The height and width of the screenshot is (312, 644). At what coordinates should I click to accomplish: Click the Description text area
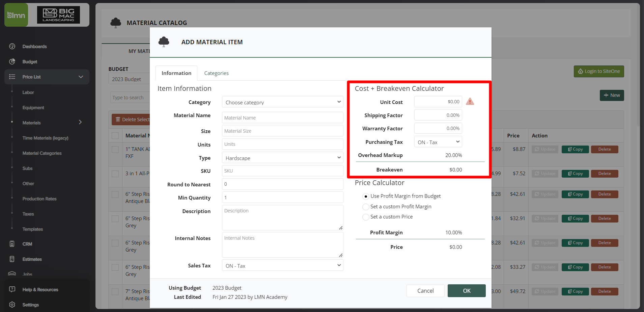click(283, 217)
